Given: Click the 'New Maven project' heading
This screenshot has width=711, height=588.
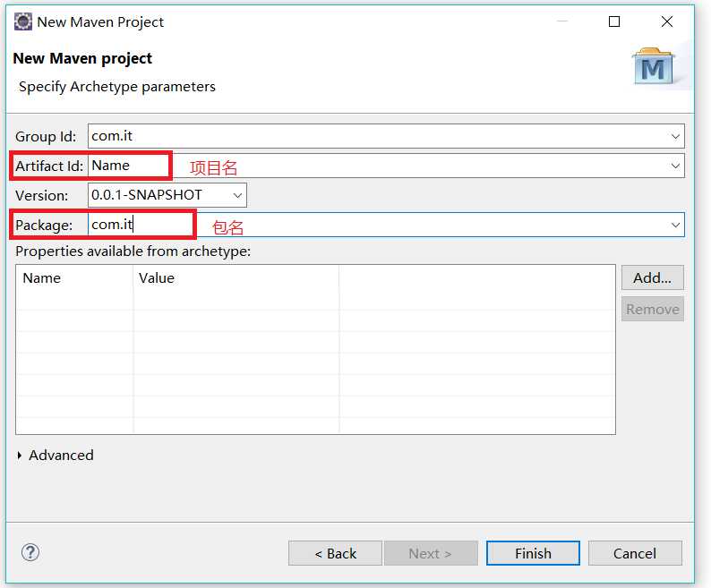Looking at the screenshot, I should click(x=82, y=58).
